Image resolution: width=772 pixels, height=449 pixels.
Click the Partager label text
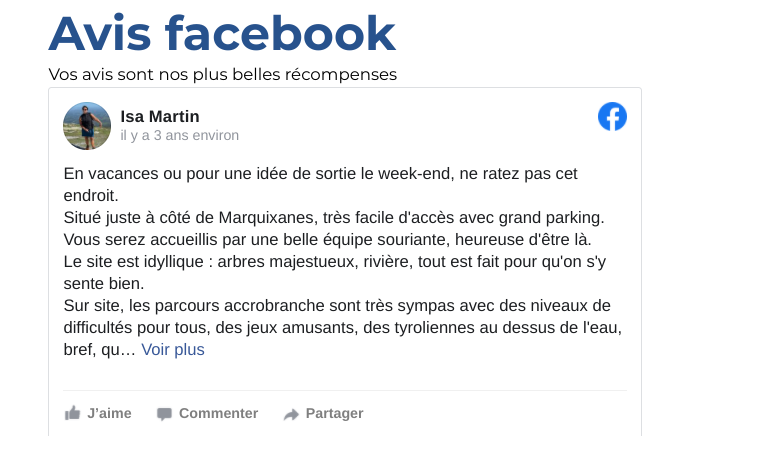pyautogui.click(x=334, y=413)
